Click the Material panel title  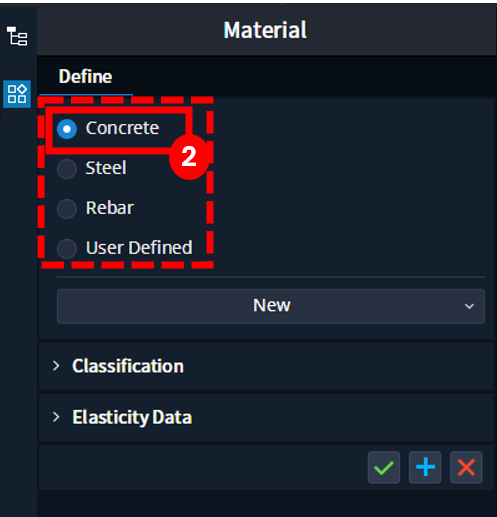tap(265, 30)
